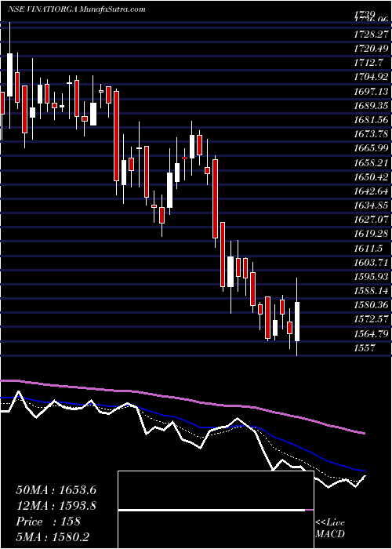Select the 1603.71 price level label
Image resolution: width=392 pixels, height=549 pixels.
(x=372, y=263)
